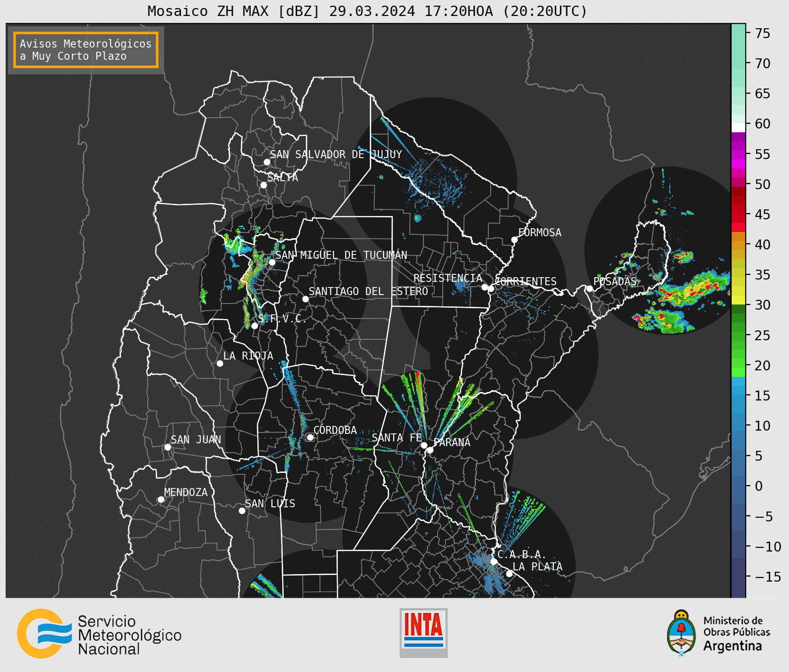The width and height of the screenshot is (789, 672).
Task: Click the white 60 dBZ color band
Action: click(738, 128)
